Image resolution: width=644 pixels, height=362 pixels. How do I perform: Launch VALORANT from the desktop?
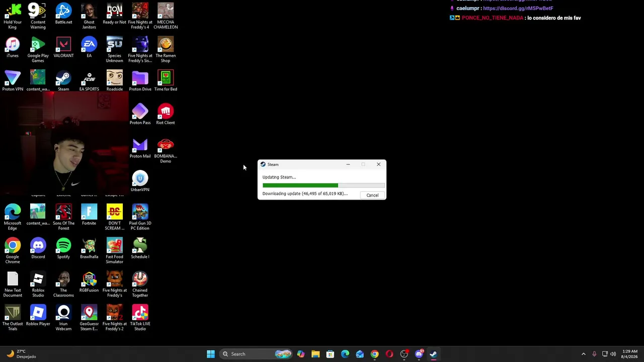coord(63,47)
